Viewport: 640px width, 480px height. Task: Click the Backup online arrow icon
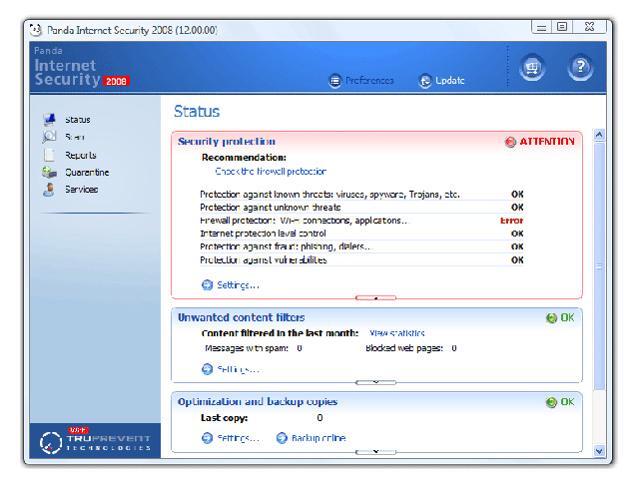click(x=282, y=438)
